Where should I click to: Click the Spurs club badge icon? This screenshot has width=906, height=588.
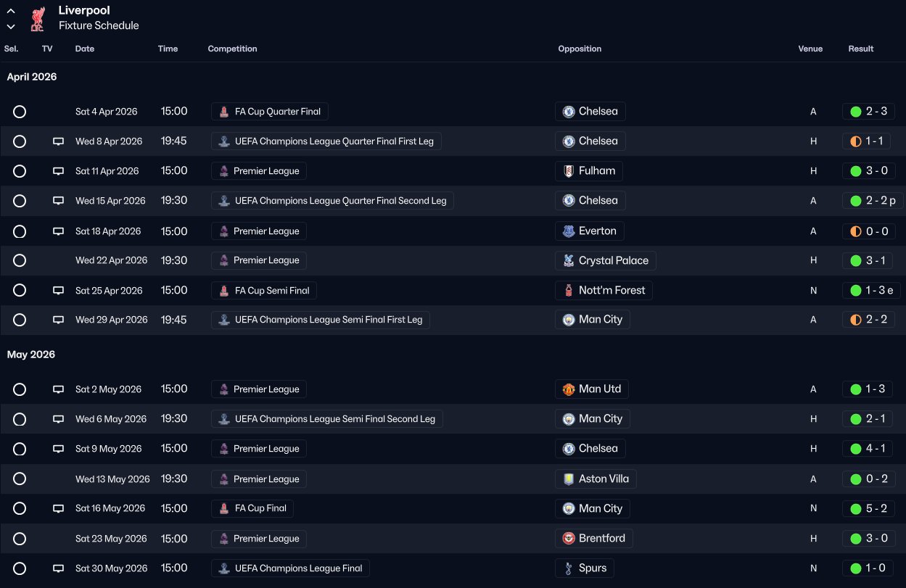pyautogui.click(x=569, y=568)
